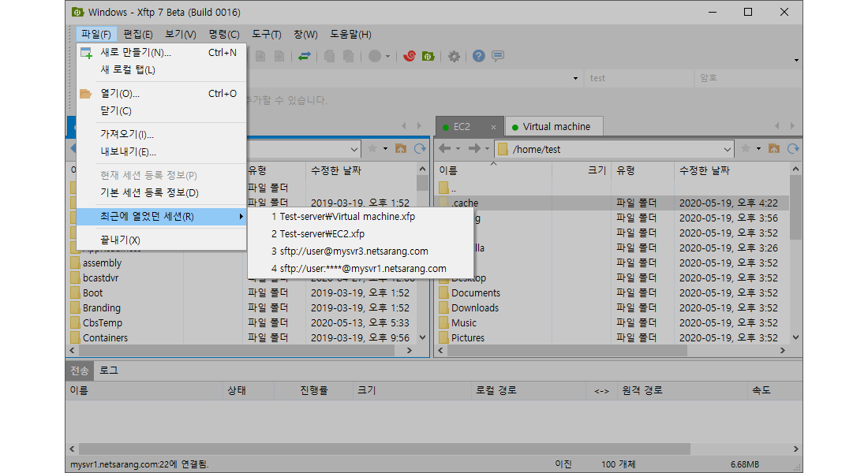The height and width of the screenshot is (473, 868).
Task: Open the local path dropdown arrow
Action: point(354,149)
